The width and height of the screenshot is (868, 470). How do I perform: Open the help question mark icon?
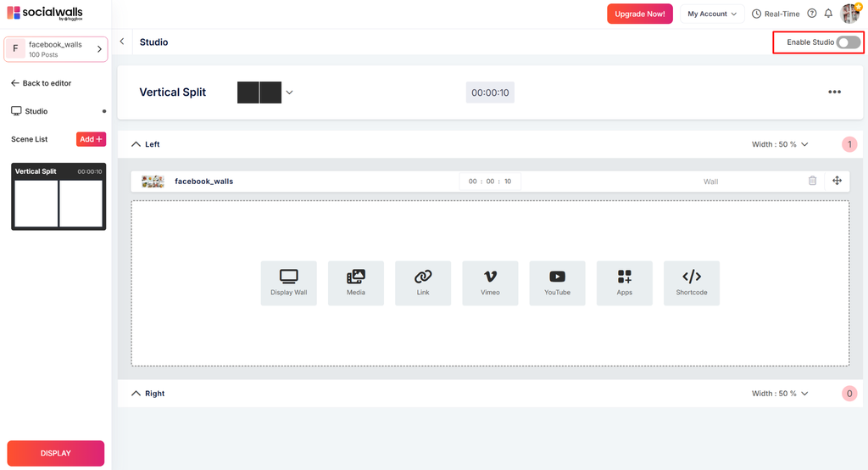pyautogui.click(x=811, y=14)
